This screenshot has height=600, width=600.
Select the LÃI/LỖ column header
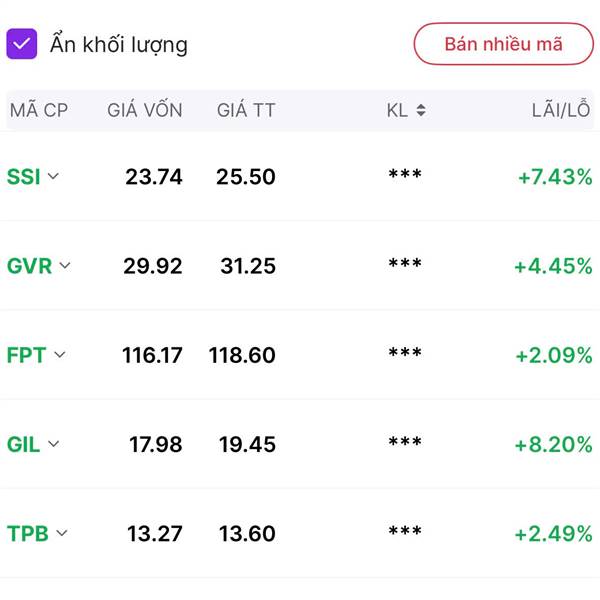pos(561,110)
